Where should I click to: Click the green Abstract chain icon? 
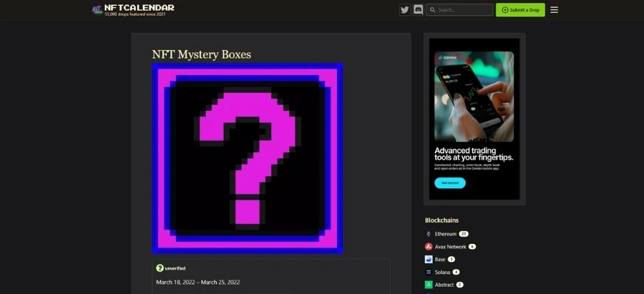click(x=429, y=285)
